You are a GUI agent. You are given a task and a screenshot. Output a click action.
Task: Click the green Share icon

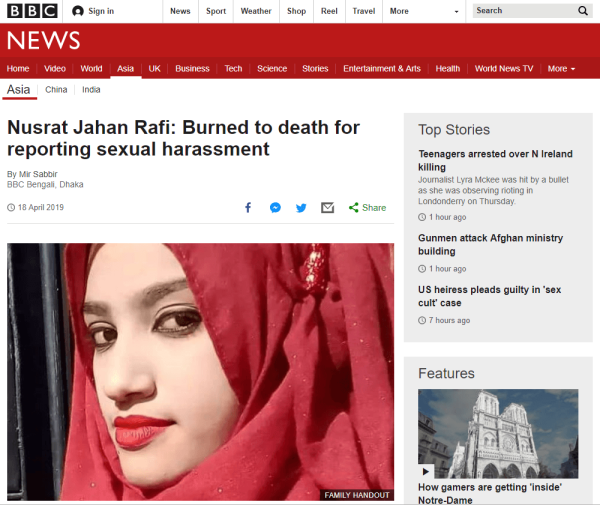[354, 208]
